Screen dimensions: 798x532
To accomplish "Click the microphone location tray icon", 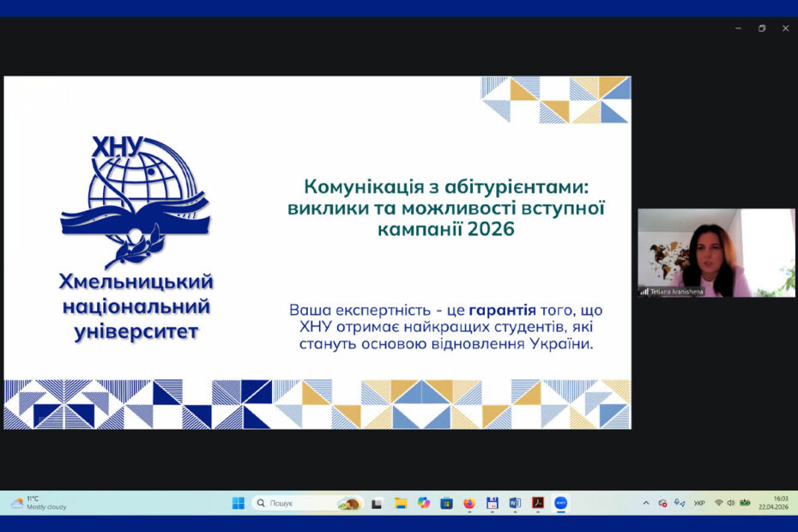I will (x=680, y=504).
